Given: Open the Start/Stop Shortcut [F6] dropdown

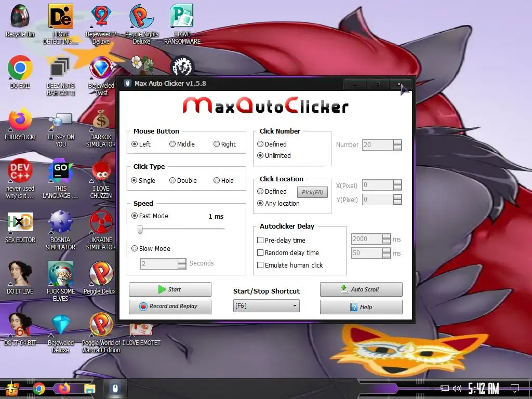Looking at the screenshot, I should click(x=267, y=305).
